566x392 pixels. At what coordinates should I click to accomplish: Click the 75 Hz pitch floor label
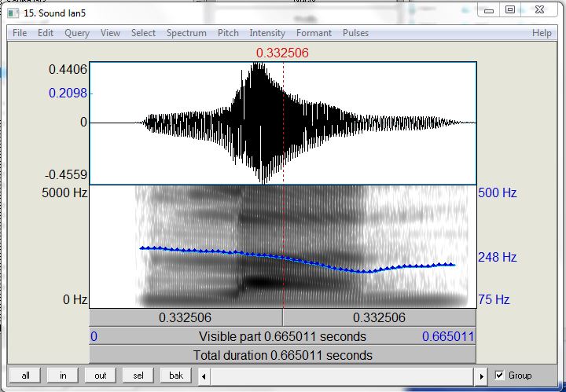pos(494,299)
